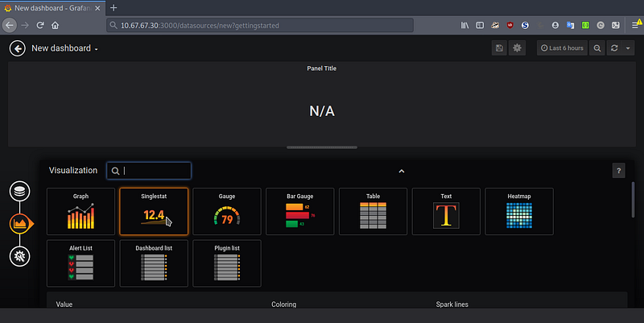This screenshot has width=644, height=323.
Task: Click the Spark lines section heading
Action: point(452,304)
